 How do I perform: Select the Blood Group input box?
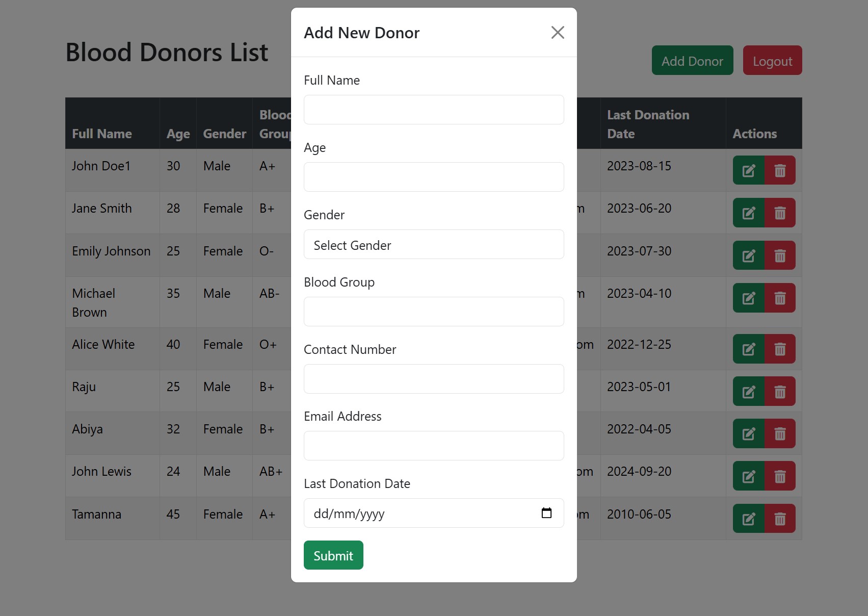434,312
